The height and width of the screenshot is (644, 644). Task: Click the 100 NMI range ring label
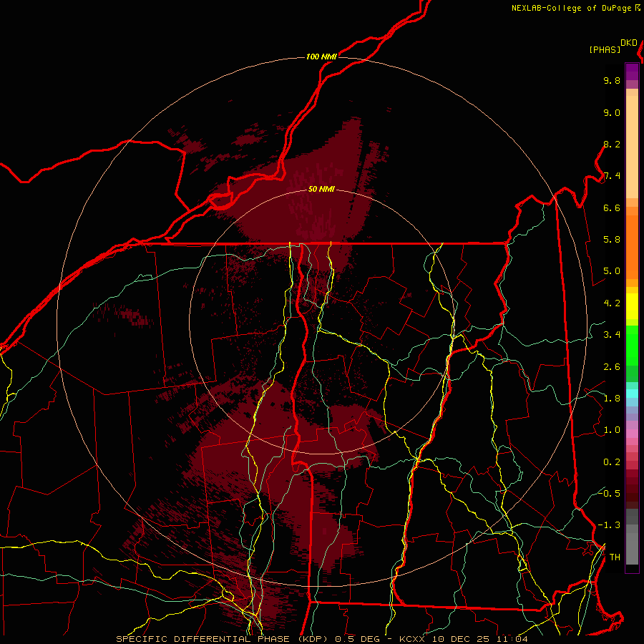[321, 57]
